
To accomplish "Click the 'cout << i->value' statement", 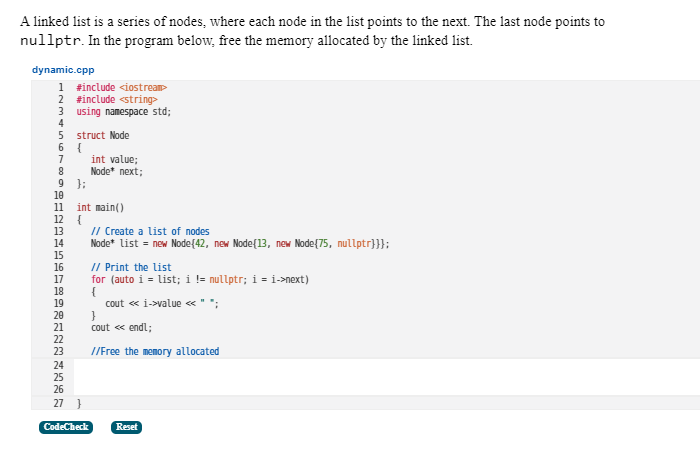I will click(162, 304).
